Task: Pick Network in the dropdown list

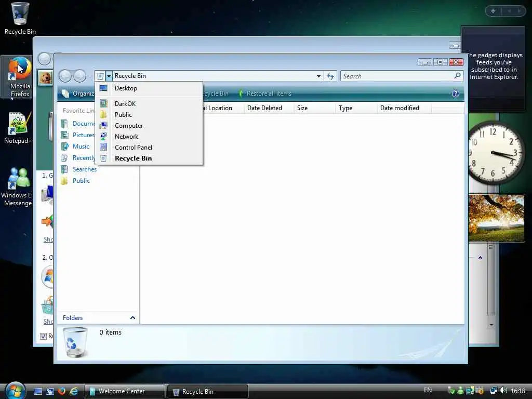Action: tap(149, 137)
